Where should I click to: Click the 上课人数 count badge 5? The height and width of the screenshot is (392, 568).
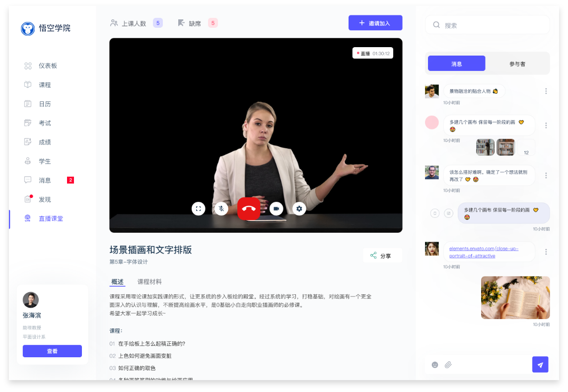[x=157, y=23]
